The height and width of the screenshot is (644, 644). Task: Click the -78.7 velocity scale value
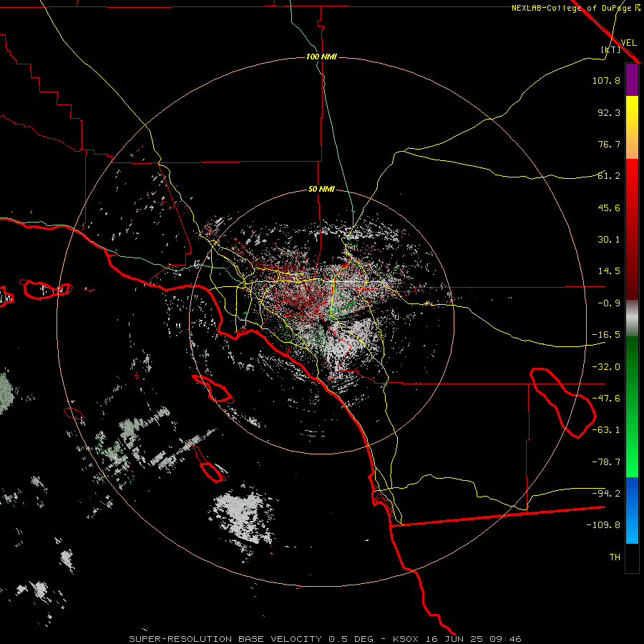click(606, 462)
